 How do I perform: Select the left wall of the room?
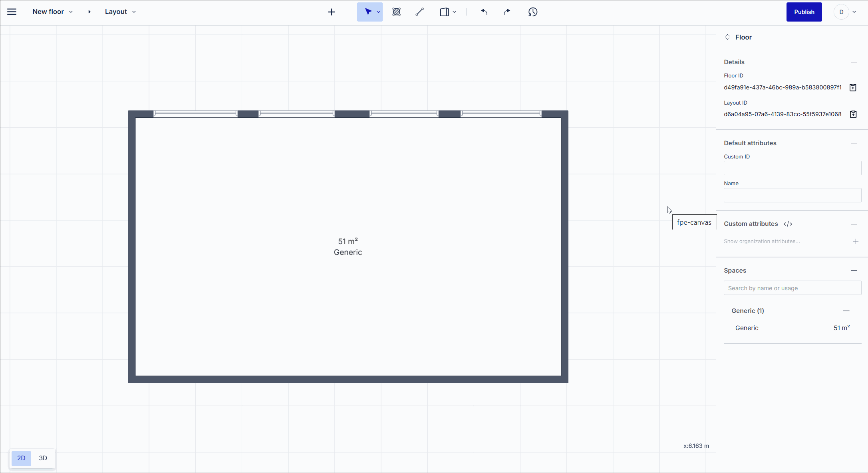[x=132, y=247]
